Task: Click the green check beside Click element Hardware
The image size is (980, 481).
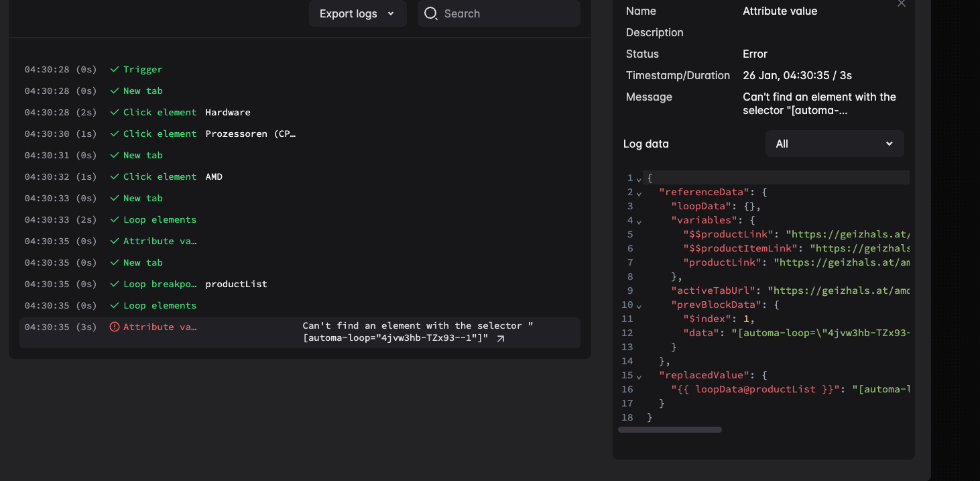Action: (113, 112)
